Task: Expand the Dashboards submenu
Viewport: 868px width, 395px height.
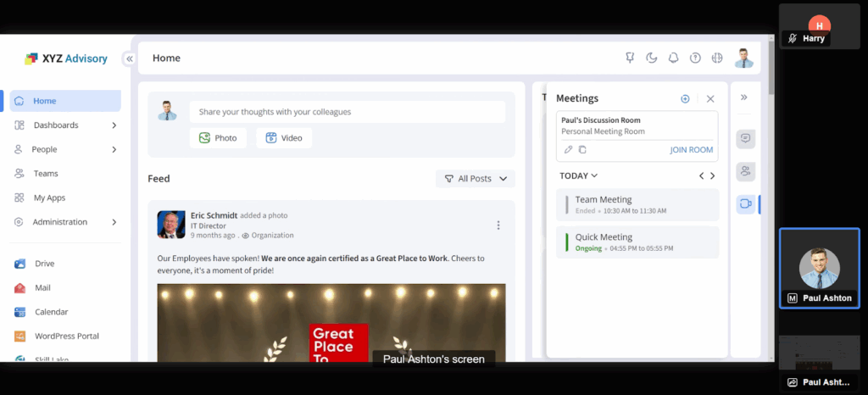Action: [114, 125]
